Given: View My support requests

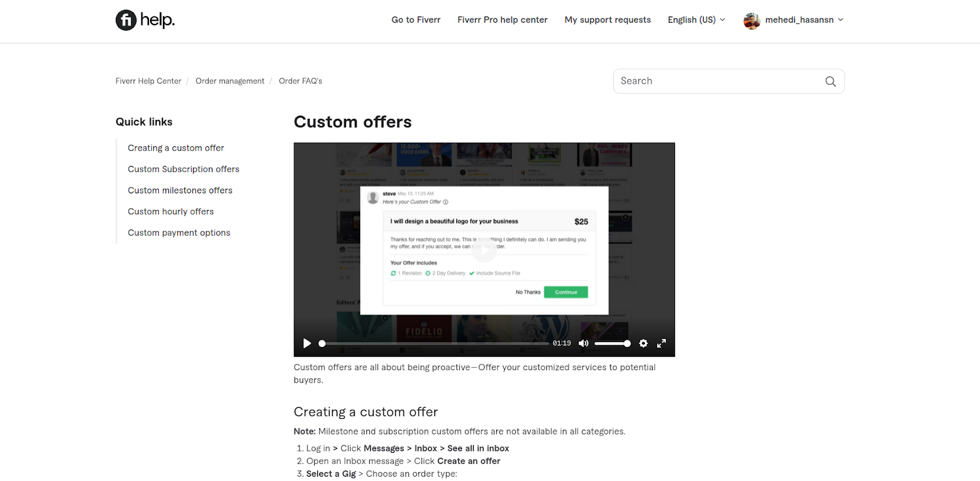Looking at the screenshot, I should tap(608, 20).
